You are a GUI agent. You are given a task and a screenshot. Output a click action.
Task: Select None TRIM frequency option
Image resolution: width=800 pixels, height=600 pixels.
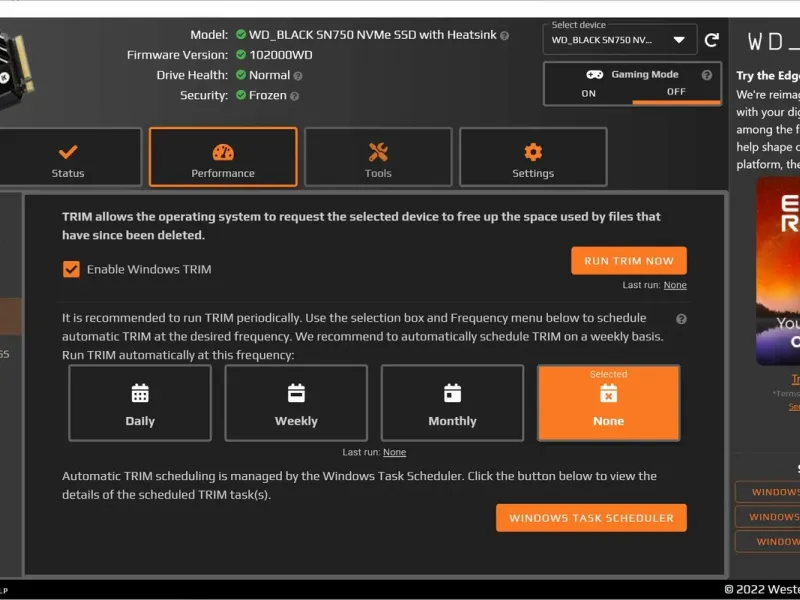608,403
